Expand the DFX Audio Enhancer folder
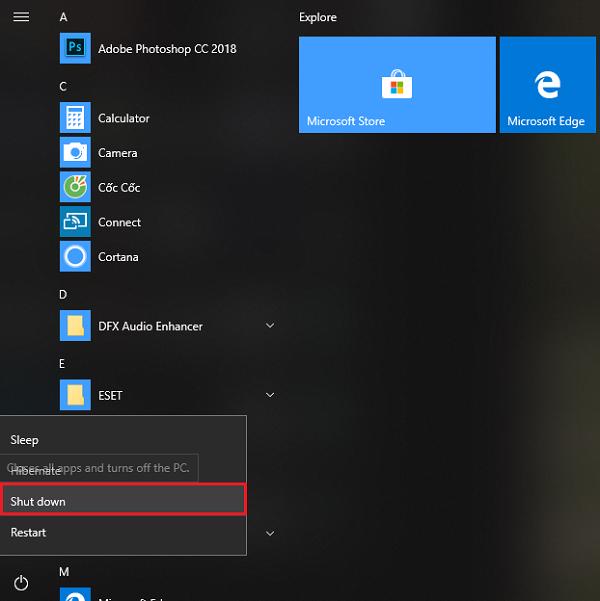The image size is (600, 601). click(x=270, y=326)
